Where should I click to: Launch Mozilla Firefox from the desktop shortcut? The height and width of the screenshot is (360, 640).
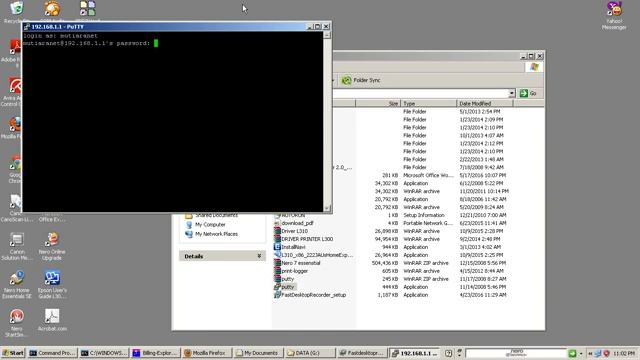click(x=15, y=127)
